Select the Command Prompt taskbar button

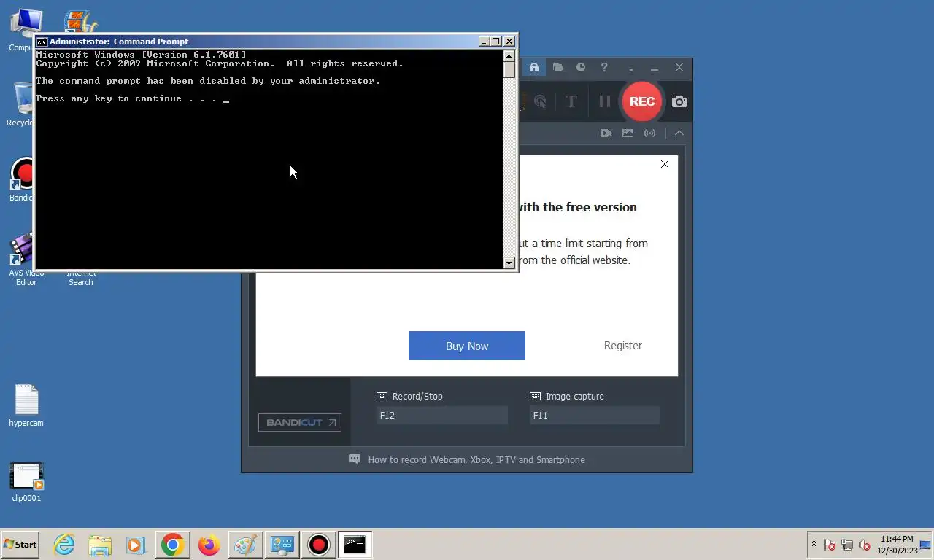355,545
